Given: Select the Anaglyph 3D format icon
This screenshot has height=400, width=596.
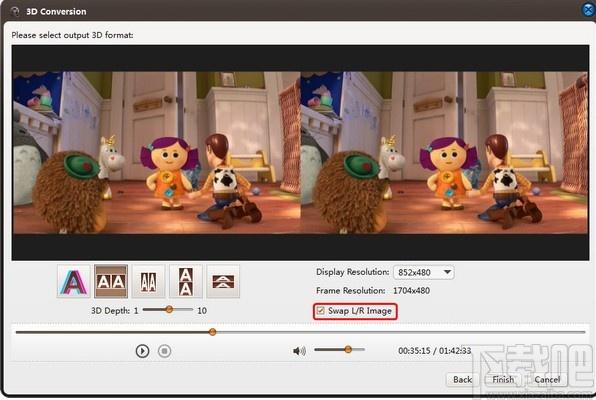Looking at the screenshot, I should [74, 281].
